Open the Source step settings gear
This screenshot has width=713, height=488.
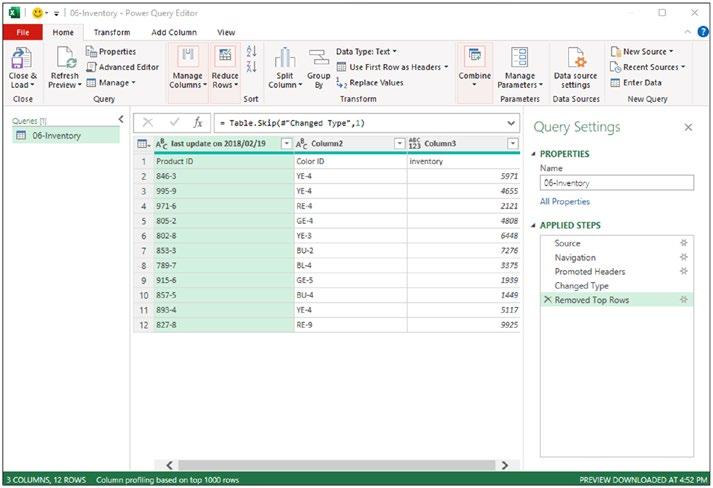pos(683,243)
